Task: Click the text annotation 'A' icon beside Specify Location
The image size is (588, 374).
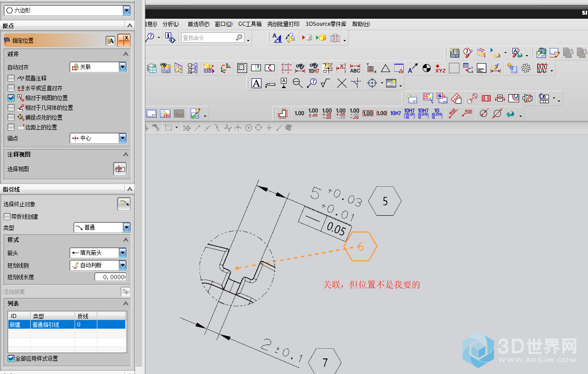Action: (x=110, y=40)
